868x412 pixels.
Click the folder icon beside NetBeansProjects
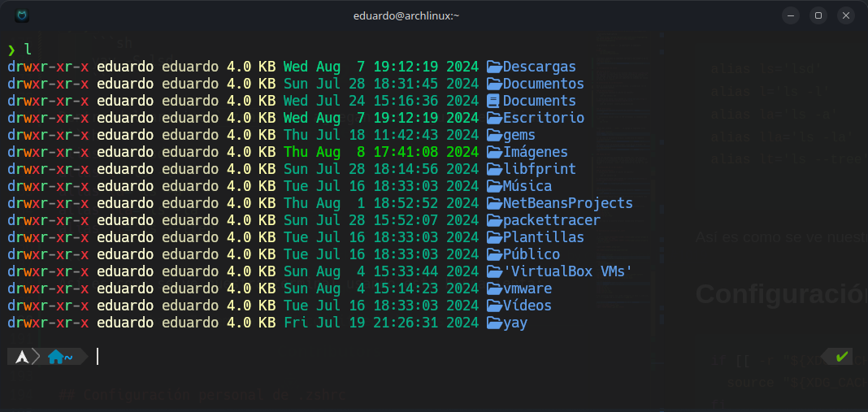[493, 203]
